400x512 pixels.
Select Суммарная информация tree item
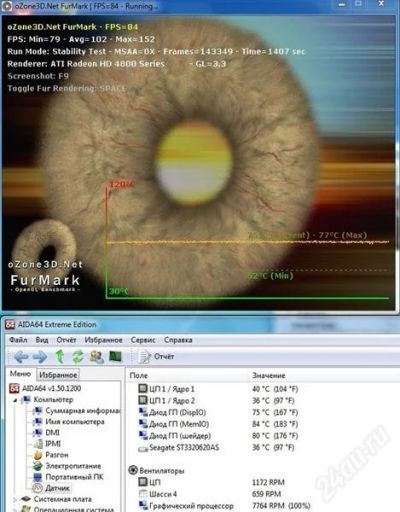pos(83,411)
